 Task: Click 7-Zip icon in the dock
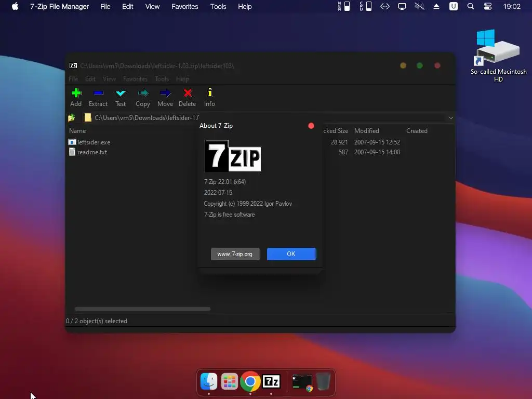(271, 382)
